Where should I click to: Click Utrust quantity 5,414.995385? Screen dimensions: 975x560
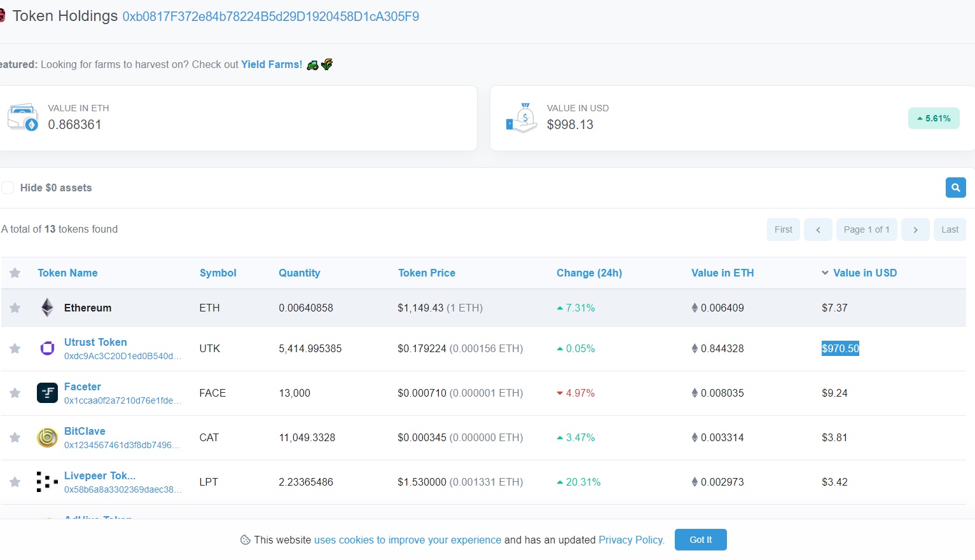(310, 348)
